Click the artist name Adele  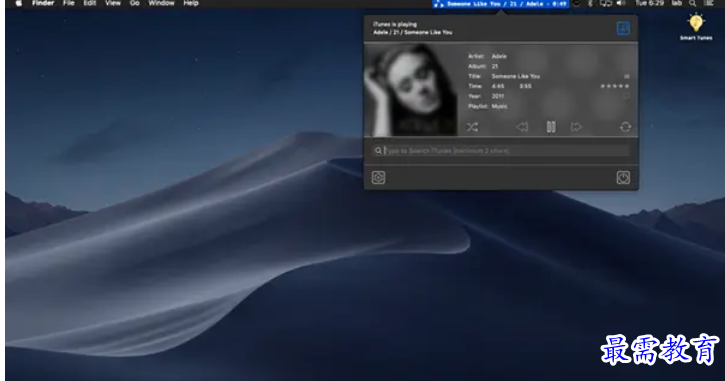[x=499, y=56]
